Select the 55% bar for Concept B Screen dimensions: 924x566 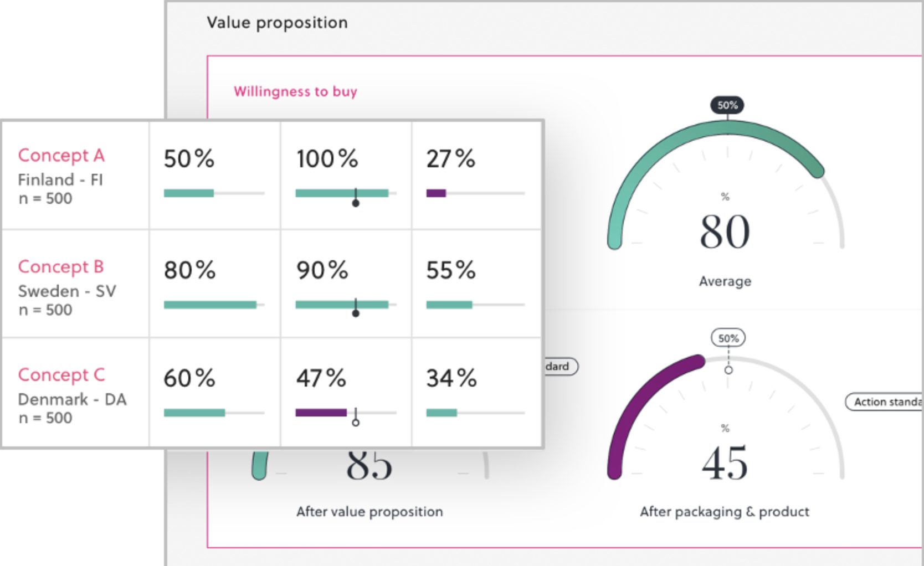coord(475,305)
